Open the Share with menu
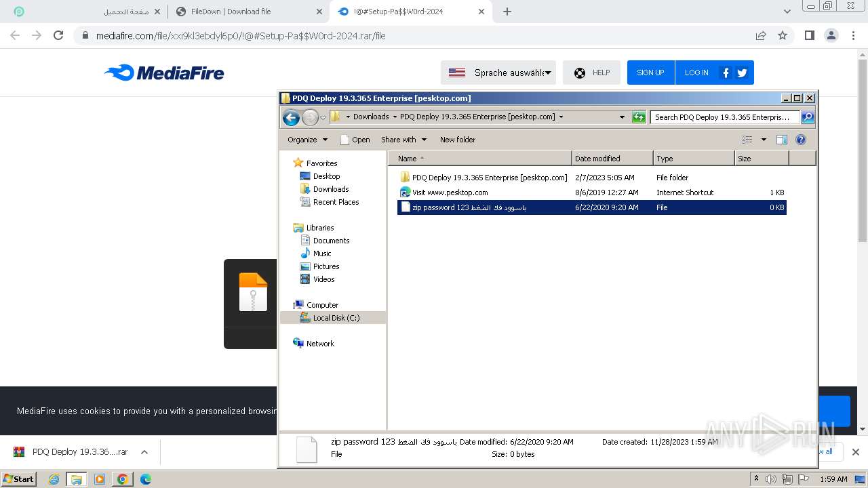 403,140
